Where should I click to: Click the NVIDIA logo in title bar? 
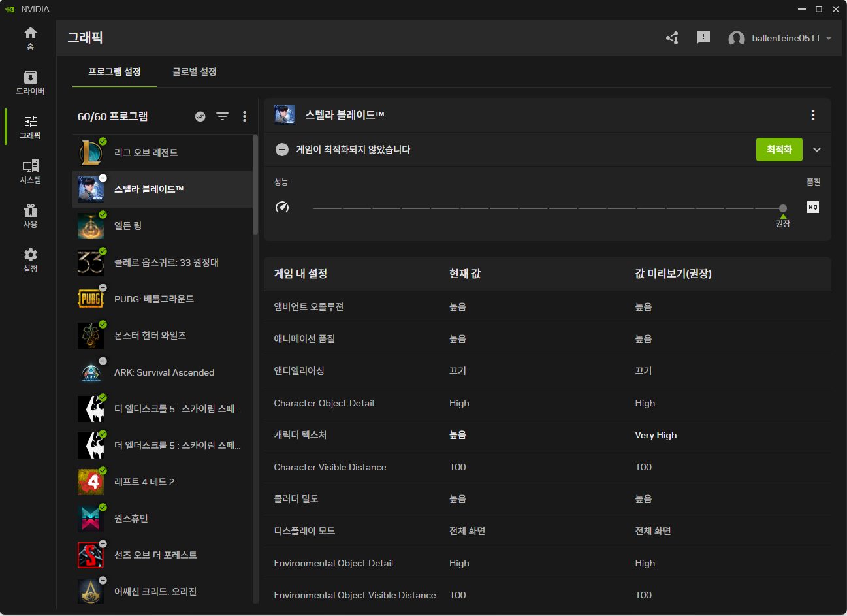10,9
